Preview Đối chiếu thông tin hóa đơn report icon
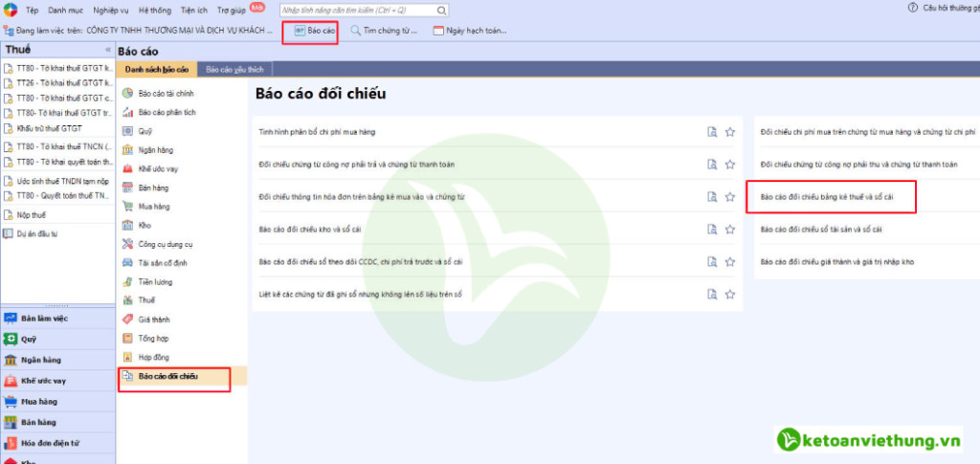Image resolution: width=980 pixels, height=464 pixels. coord(711,197)
